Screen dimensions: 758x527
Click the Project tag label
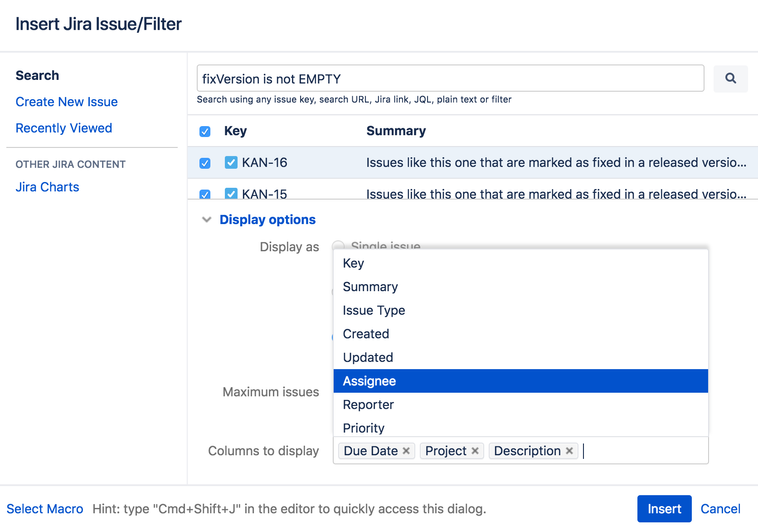point(446,451)
